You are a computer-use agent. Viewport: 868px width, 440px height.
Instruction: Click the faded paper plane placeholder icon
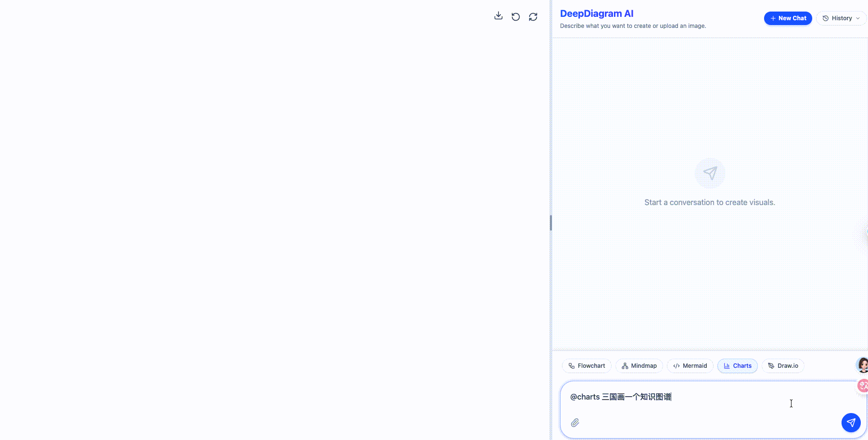click(x=710, y=173)
